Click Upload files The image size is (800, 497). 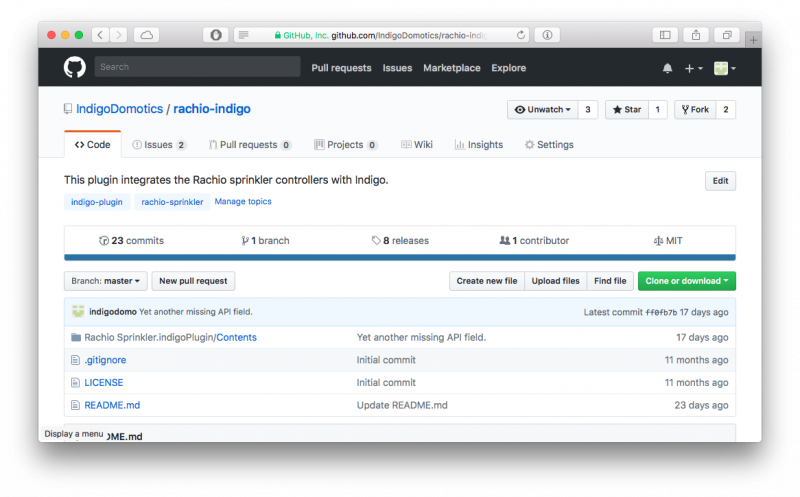(556, 281)
